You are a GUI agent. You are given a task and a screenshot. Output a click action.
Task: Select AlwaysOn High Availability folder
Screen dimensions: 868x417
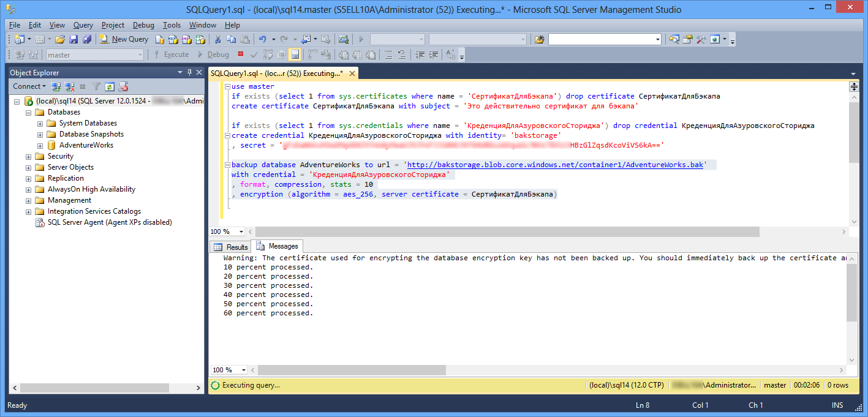click(x=92, y=189)
